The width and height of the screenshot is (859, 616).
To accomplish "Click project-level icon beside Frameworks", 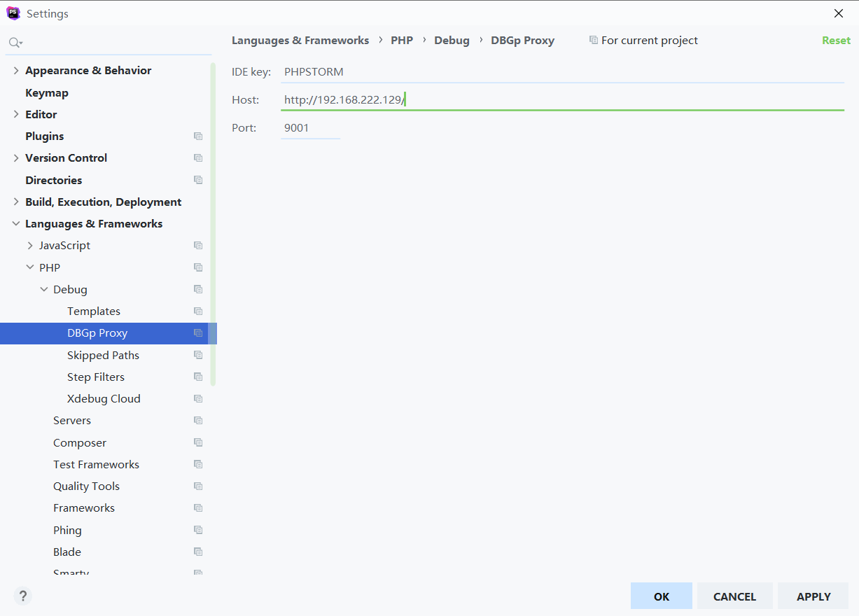I will (198, 508).
